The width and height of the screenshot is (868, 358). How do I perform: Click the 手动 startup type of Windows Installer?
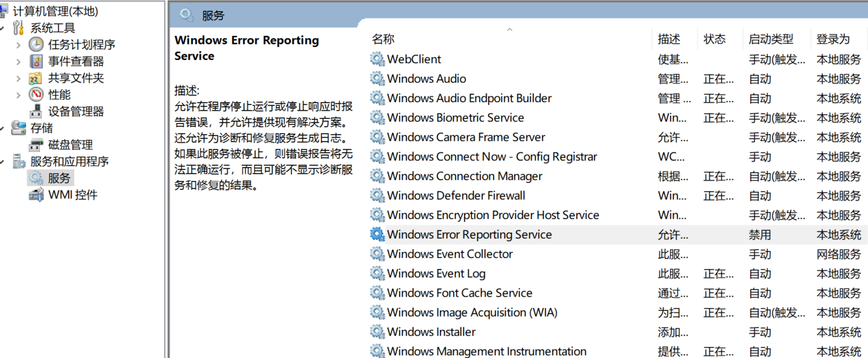coord(760,332)
